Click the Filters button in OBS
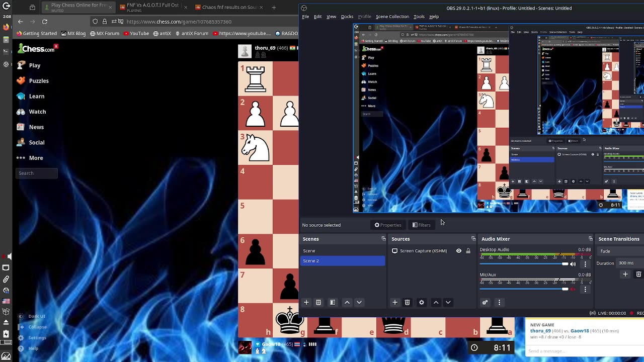 (x=422, y=225)
